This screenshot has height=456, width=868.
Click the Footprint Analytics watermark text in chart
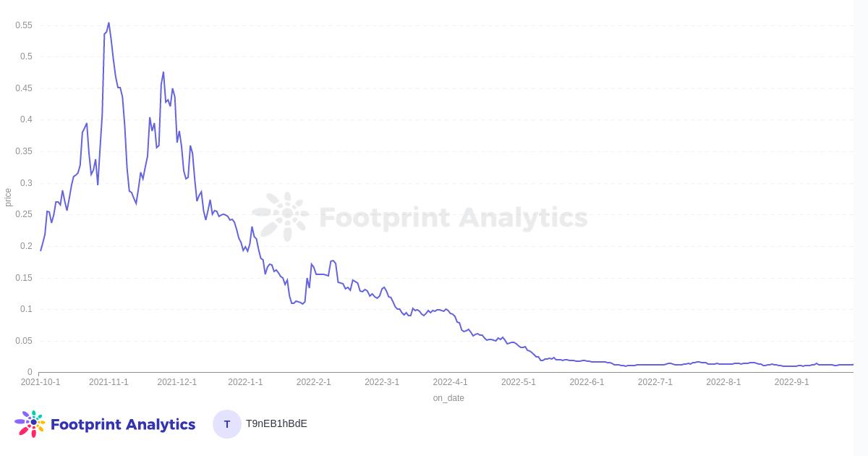click(x=453, y=217)
